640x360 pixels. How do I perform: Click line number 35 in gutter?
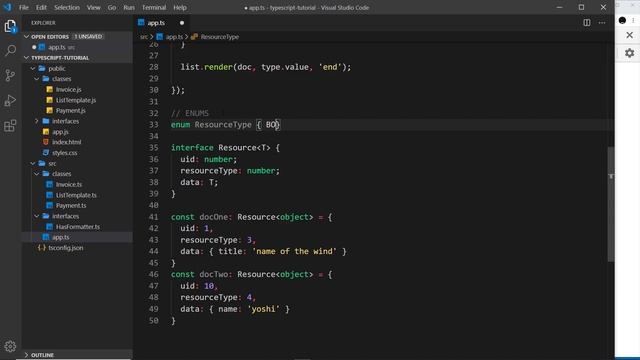click(x=153, y=148)
